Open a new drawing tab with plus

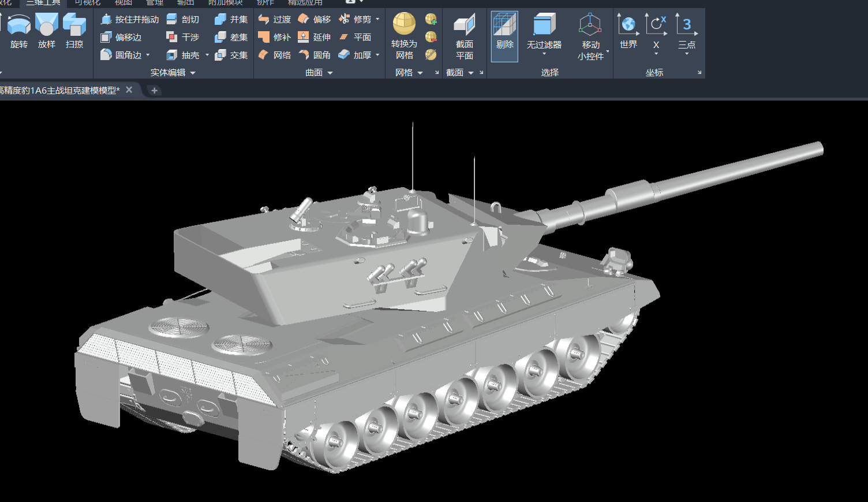pyautogui.click(x=154, y=91)
